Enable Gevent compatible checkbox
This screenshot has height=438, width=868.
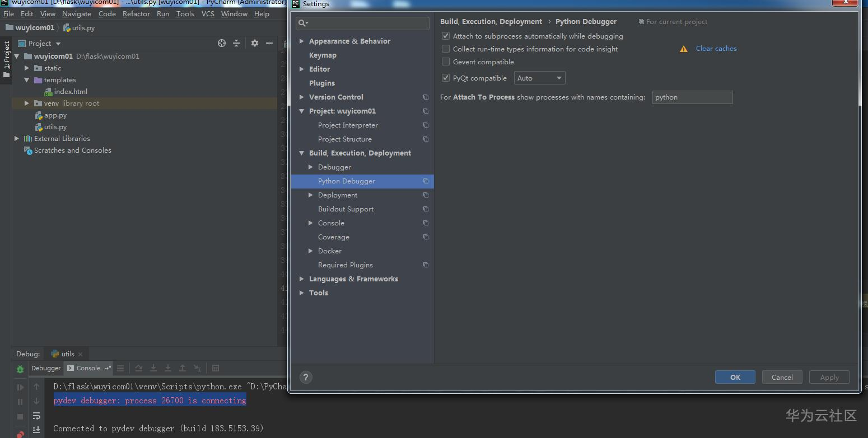click(446, 62)
